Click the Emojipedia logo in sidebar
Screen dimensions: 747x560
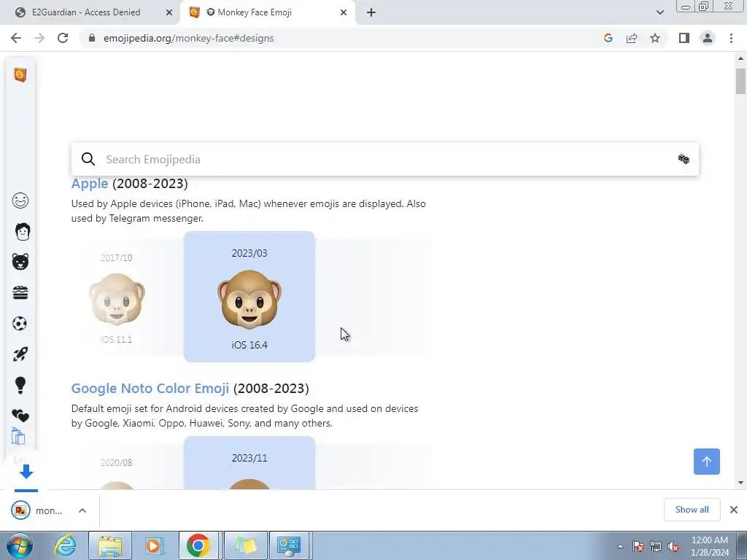(x=20, y=75)
